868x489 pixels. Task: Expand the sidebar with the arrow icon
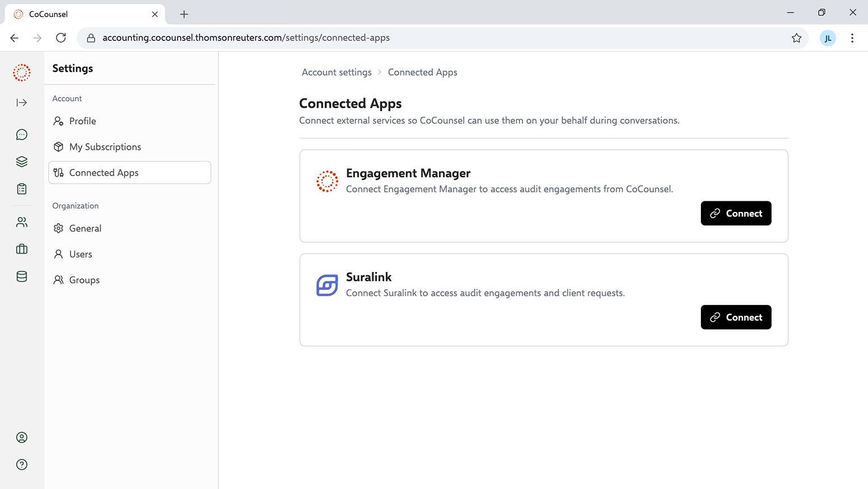point(22,103)
